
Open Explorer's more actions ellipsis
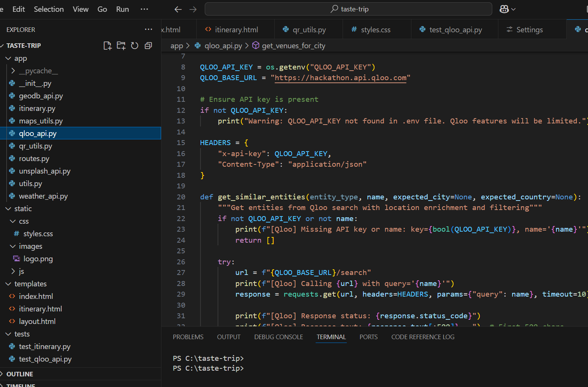[148, 30]
